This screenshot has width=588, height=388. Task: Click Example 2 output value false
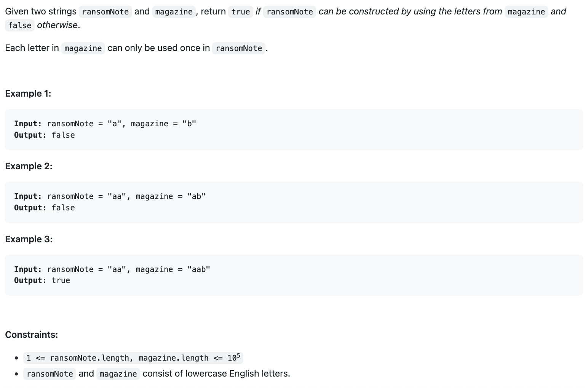click(x=63, y=208)
